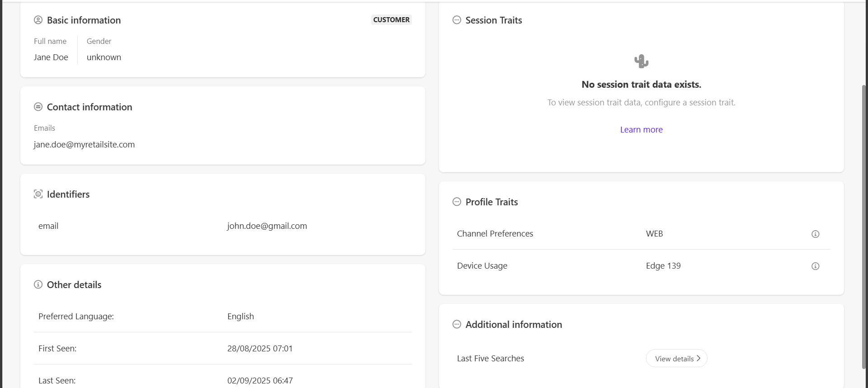The width and height of the screenshot is (868, 388).
Task: Expand the View details chevron arrow
Action: tap(698, 358)
